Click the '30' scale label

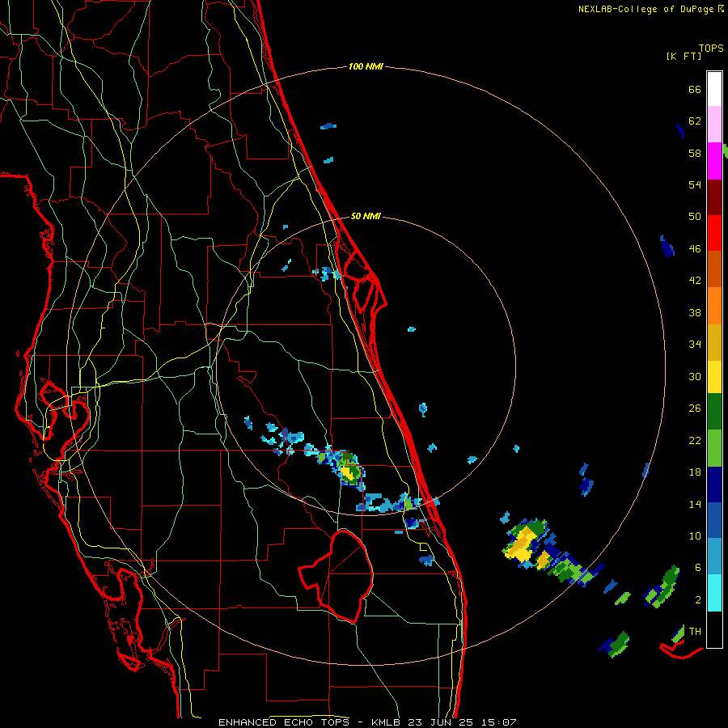coord(695,376)
